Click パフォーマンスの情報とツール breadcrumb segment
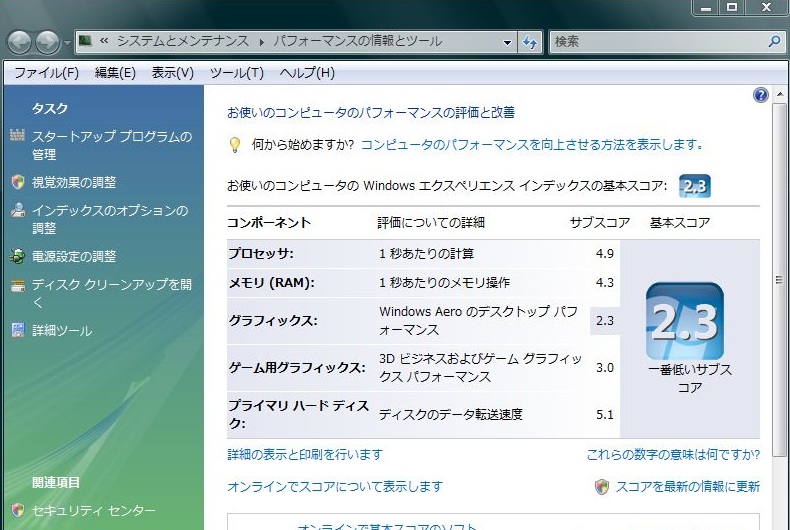The image size is (790, 530). (358, 41)
